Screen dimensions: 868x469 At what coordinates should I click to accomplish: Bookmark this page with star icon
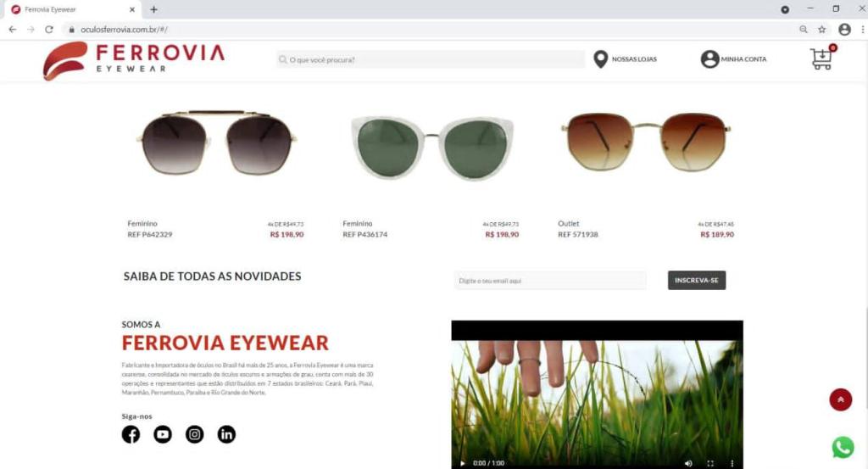(x=822, y=30)
